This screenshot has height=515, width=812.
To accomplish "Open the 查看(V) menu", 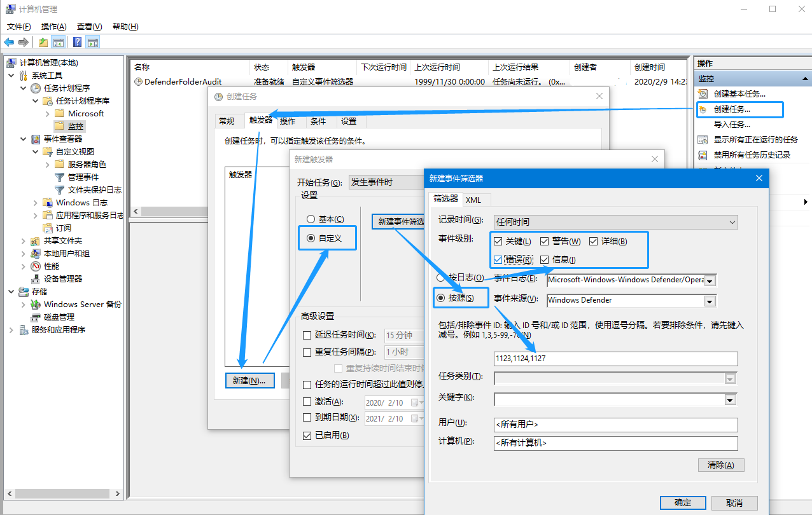I will click(88, 26).
